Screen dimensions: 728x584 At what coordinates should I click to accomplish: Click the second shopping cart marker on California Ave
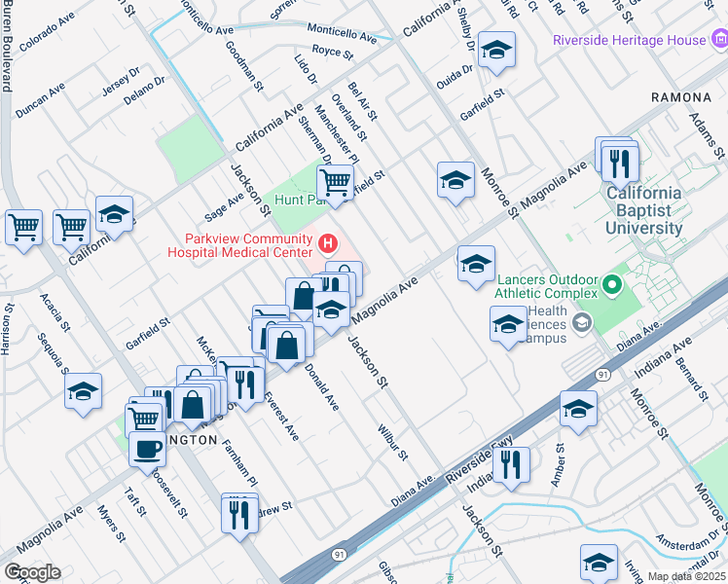point(71,229)
